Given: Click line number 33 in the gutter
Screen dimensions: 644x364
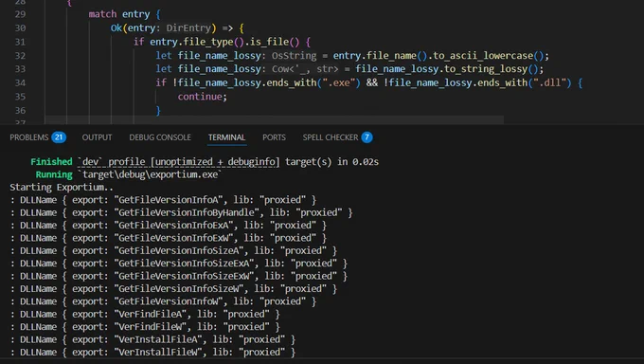Looking at the screenshot, I should tap(20, 69).
